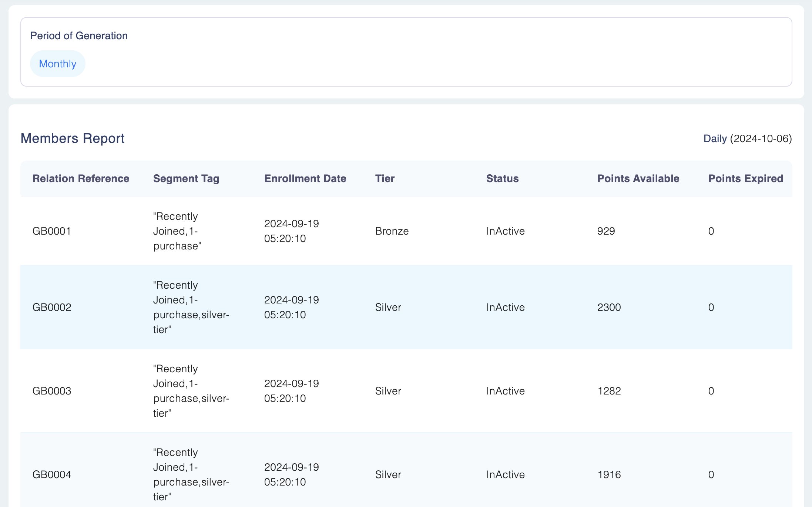Viewport: 812px width, 507px height.
Task: Click the Status column header
Action: (502, 178)
